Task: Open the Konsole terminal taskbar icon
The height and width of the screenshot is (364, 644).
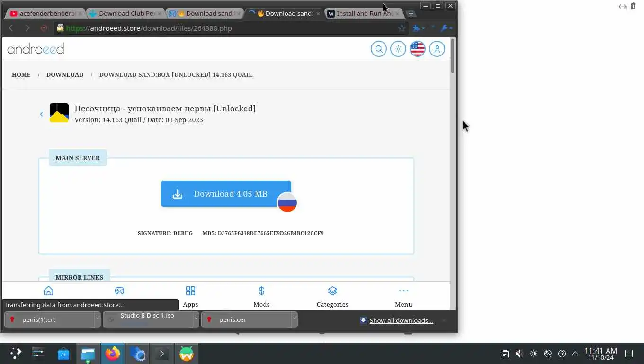Action: pos(162,353)
